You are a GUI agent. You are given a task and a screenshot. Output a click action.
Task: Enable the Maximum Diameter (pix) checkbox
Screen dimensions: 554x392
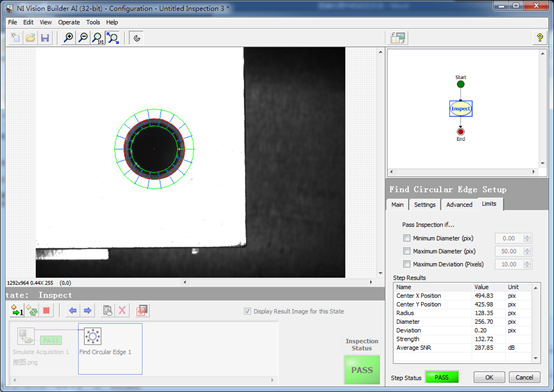(407, 251)
